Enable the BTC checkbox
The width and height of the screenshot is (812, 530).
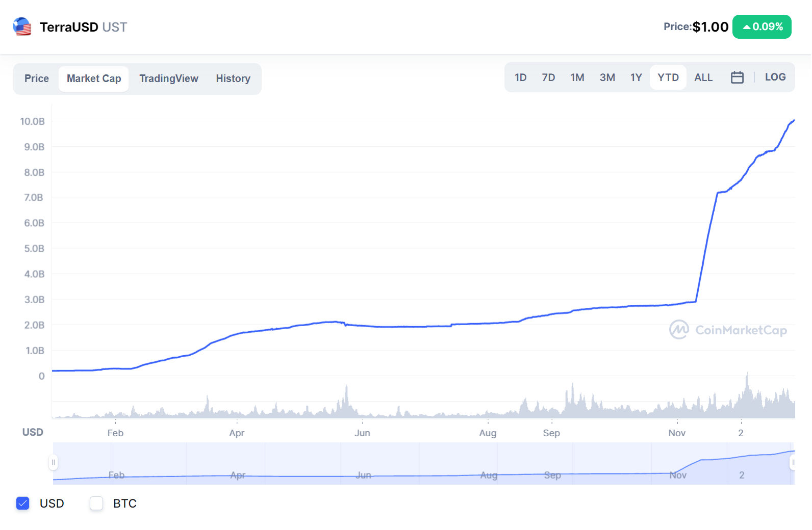(x=96, y=503)
